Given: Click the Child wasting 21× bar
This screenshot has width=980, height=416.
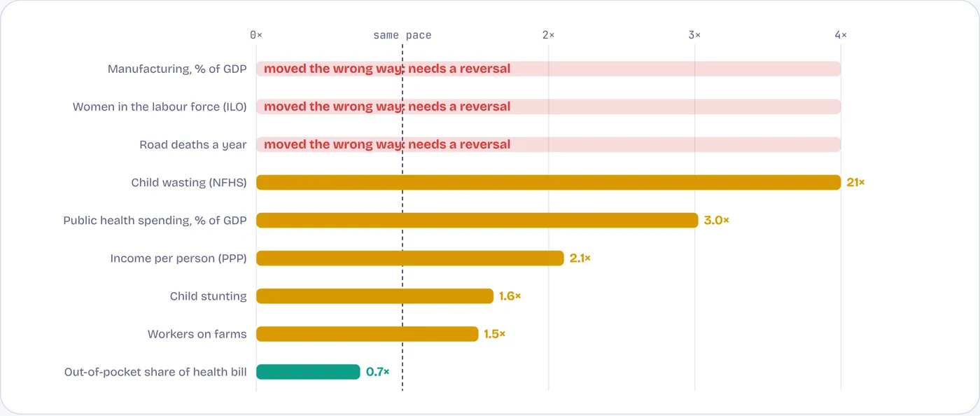Looking at the screenshot, I should [548, 182].
